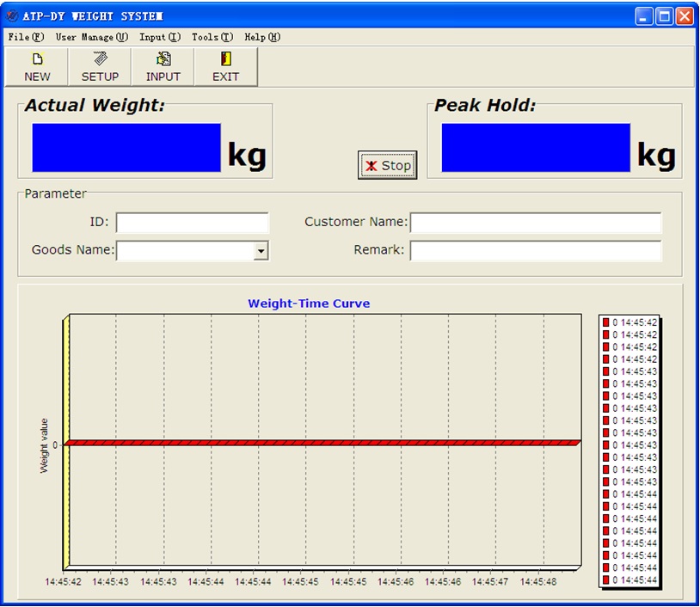This screenshot has width=700, height=607.
Task: Open the Help menu
Action: (x=262, y=37)
